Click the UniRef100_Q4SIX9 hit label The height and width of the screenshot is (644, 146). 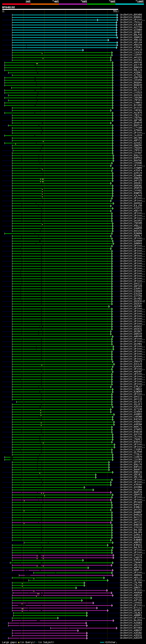pos(131,399)
